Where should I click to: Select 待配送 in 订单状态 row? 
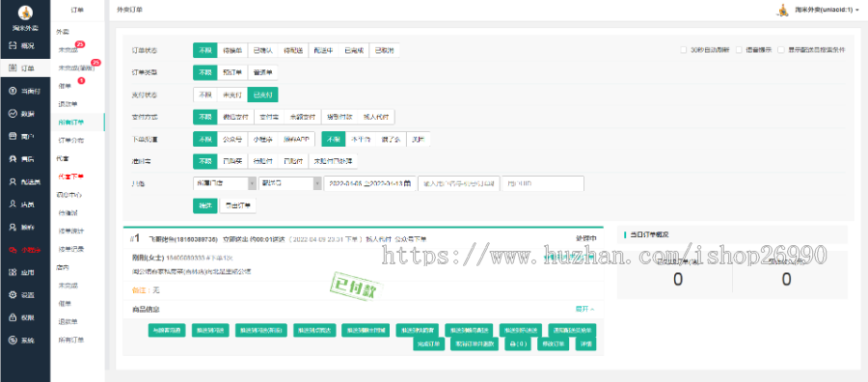293,50
